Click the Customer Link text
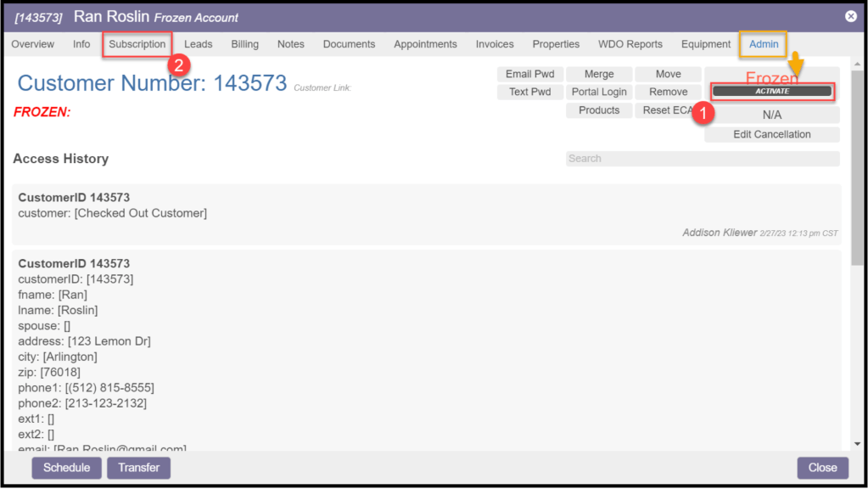Screen dimensions: 868x489 click(x=322, y=88)
